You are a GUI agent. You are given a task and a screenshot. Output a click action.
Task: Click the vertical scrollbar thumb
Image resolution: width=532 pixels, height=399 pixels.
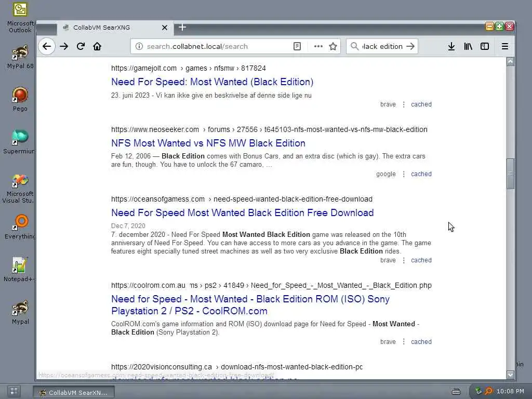(x=510, y=174)
